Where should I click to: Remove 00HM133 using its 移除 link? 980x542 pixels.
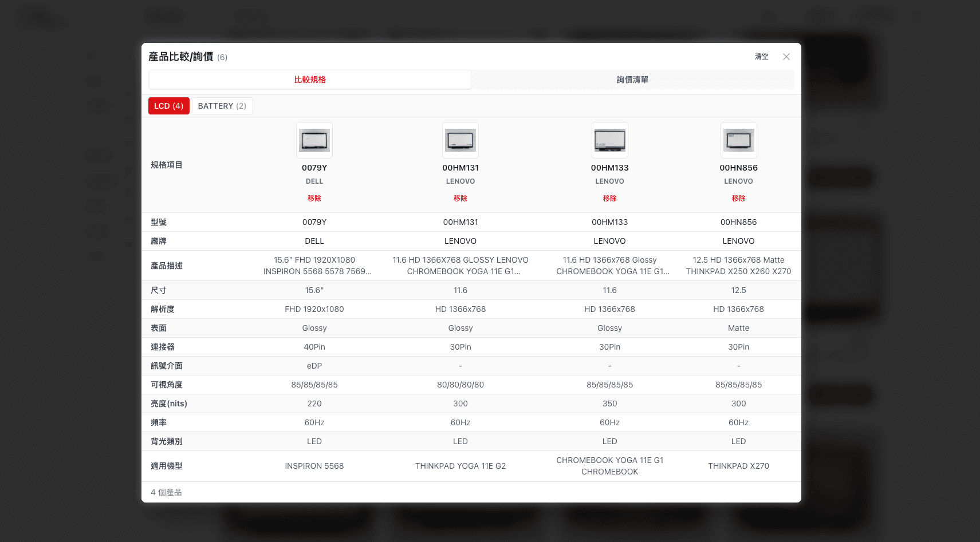(x=609, y=198)
